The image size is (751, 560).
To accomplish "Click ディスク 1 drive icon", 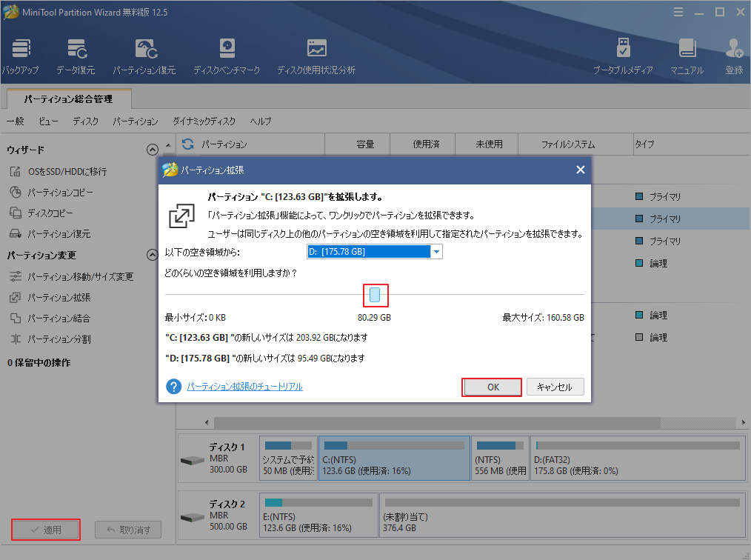I will point(193,460).
